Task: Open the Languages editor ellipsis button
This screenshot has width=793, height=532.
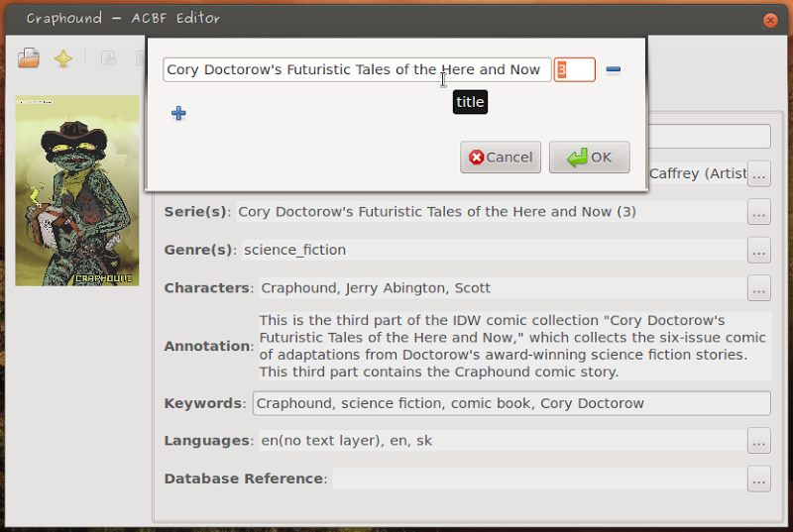Action: pos(758,441)
